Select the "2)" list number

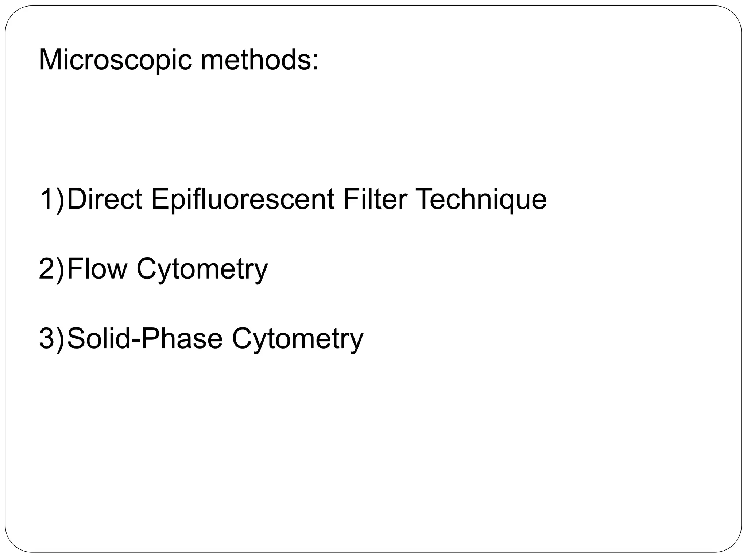(x=51, y=269)
